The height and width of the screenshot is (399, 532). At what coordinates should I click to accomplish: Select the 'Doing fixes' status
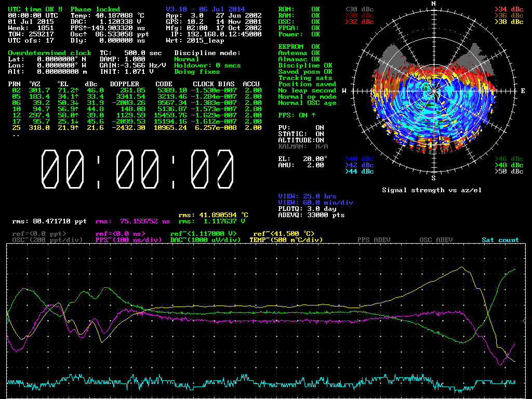pyautogui.click(x=197, y=72)
